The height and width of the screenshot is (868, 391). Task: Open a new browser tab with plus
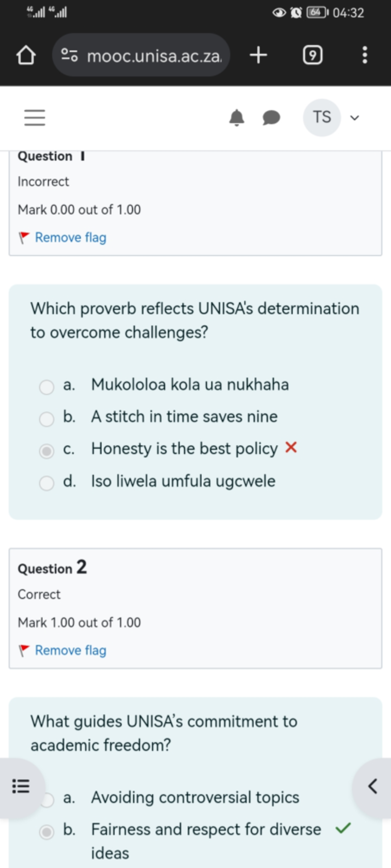[x=258, y=55]
